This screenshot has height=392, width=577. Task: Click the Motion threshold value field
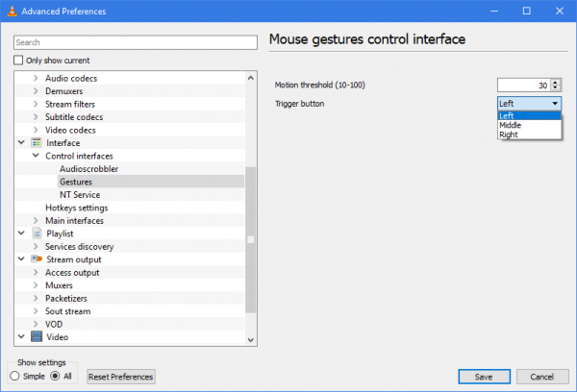[524, 86]
